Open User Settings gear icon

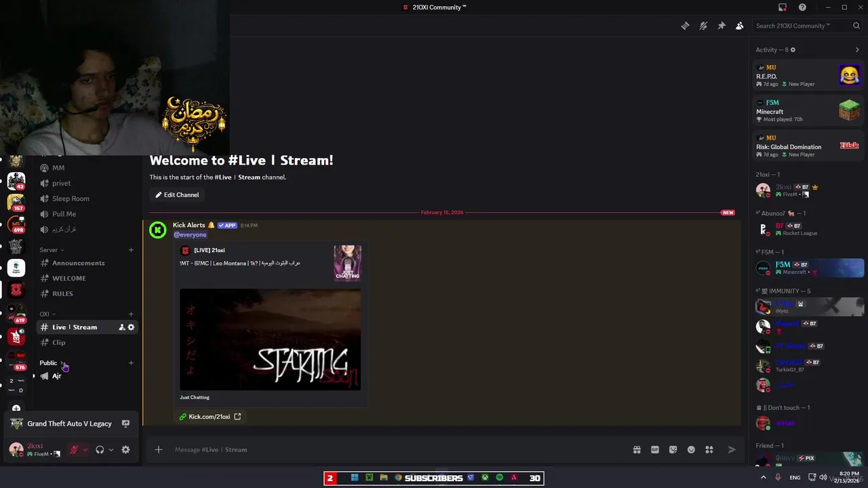[x=125, y=449]
